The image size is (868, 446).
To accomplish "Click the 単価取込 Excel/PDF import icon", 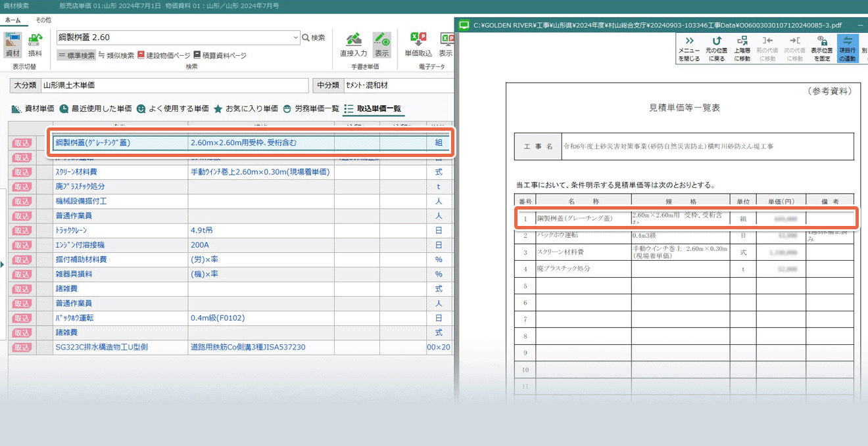I will 418,45.
